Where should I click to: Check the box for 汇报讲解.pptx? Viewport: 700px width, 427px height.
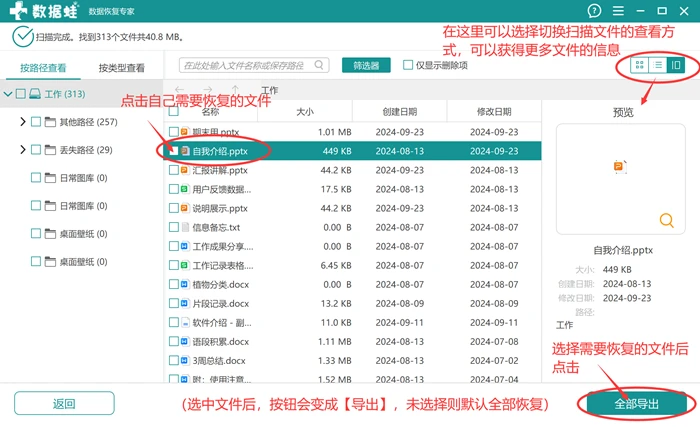[x=174, y=170]
